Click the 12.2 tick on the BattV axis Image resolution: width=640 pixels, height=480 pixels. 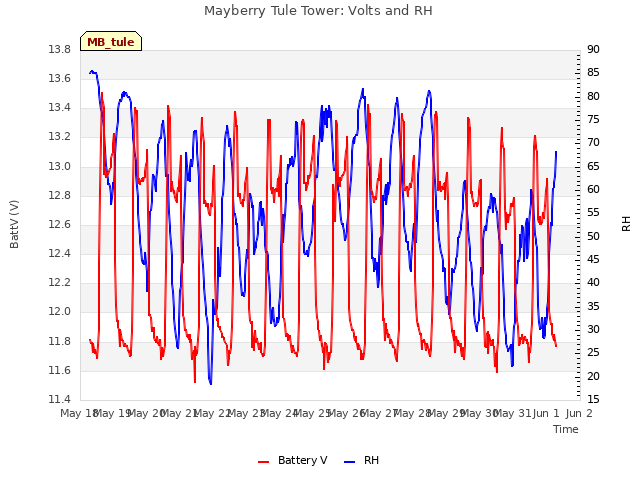(x=60, y=282)
